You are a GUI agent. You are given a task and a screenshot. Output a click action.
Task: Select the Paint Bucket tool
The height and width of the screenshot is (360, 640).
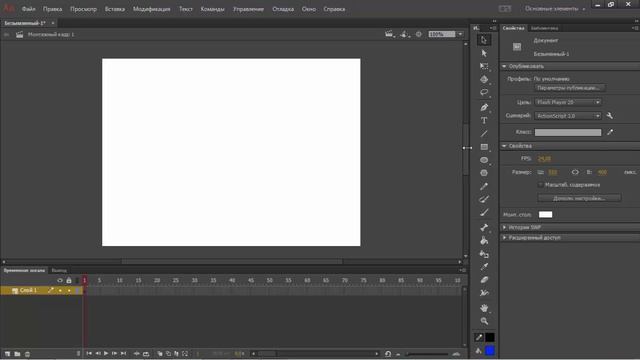[484, 240]
